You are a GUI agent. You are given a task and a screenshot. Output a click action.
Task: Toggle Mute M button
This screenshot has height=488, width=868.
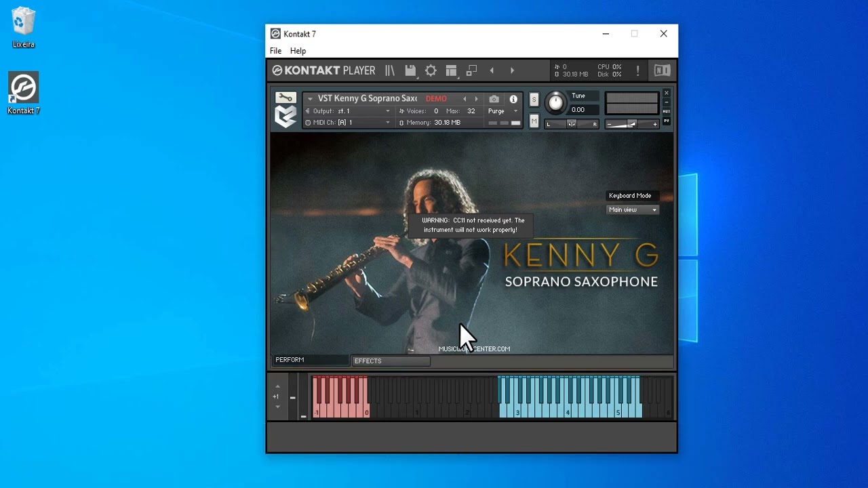tap(534, 121)
